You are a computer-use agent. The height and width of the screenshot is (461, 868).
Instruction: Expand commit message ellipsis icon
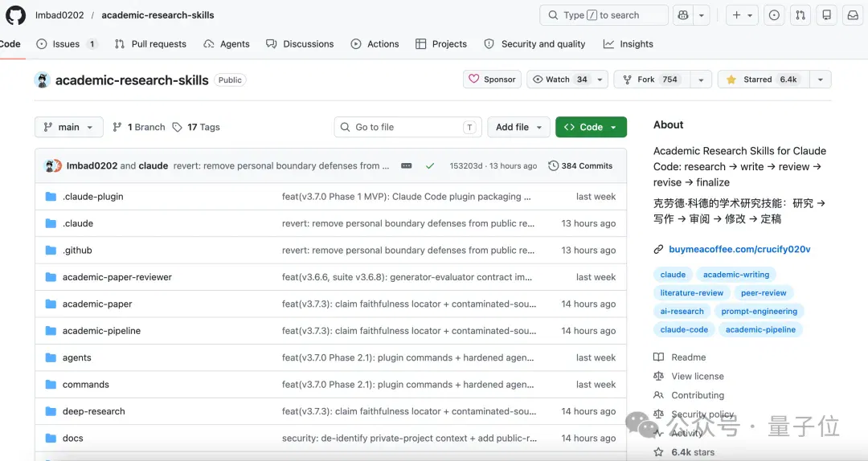[407, 165]
